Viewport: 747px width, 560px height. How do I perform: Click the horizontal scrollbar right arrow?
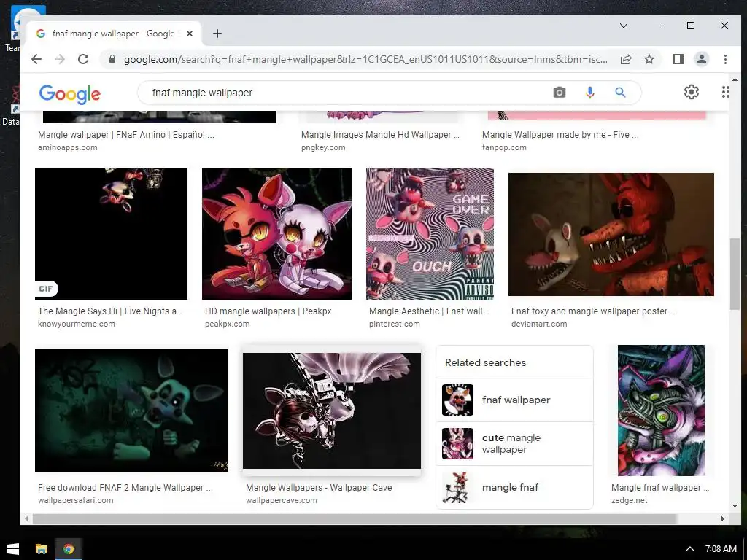coord(722,518)
